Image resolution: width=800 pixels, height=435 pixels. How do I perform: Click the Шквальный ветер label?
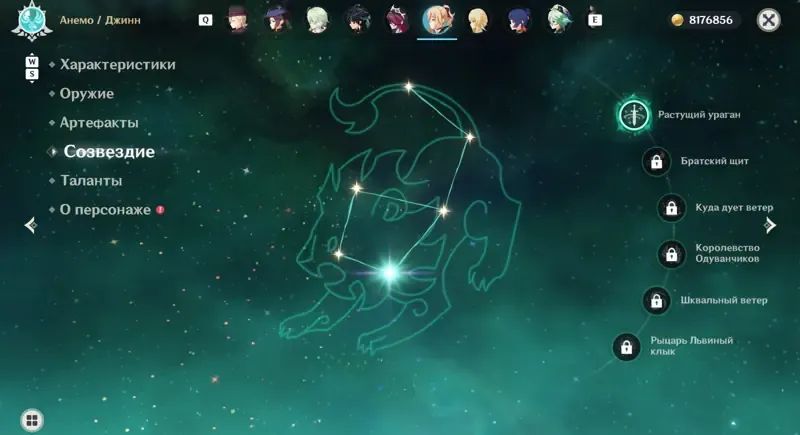724,300
